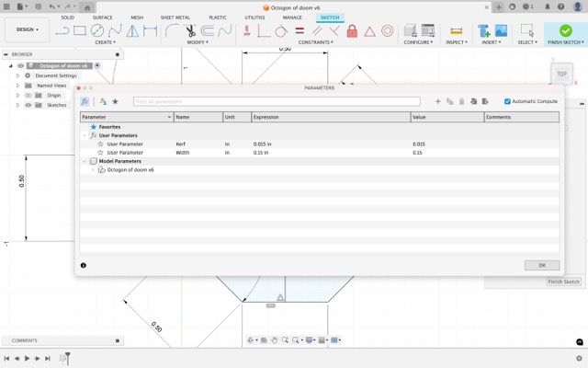Switch to the Utilities tab
588x368 pixels.
[254, 17]
